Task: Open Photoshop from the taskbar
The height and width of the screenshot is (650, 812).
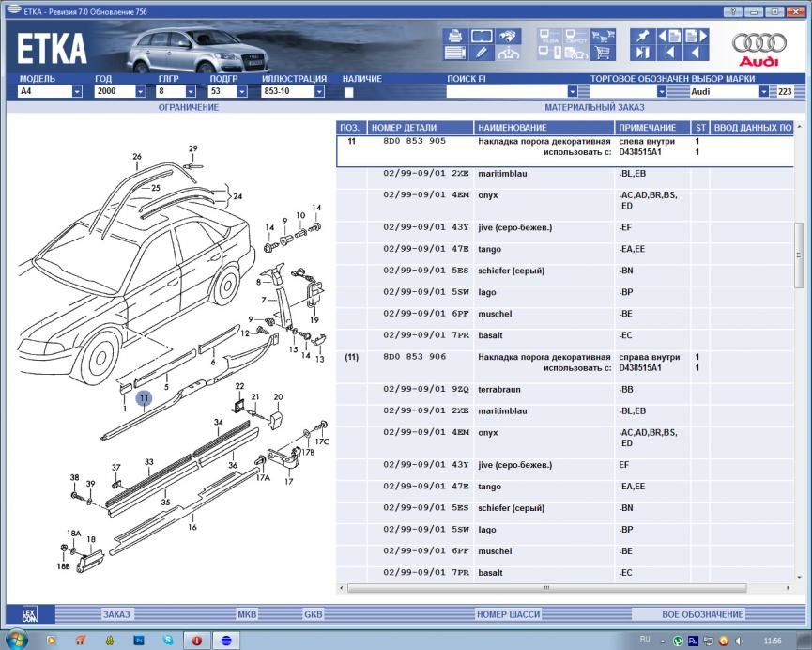Action: 139,641
